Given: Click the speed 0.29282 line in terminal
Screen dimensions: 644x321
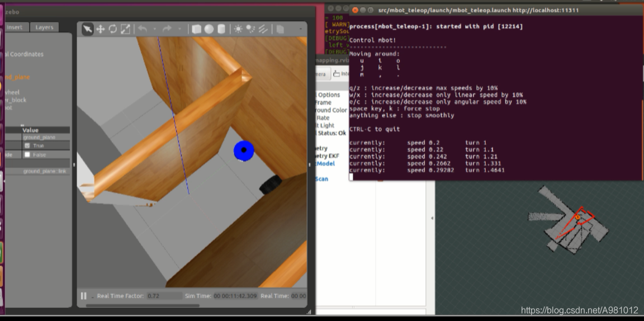Looking at the screenshot, I should pos(427,170).
